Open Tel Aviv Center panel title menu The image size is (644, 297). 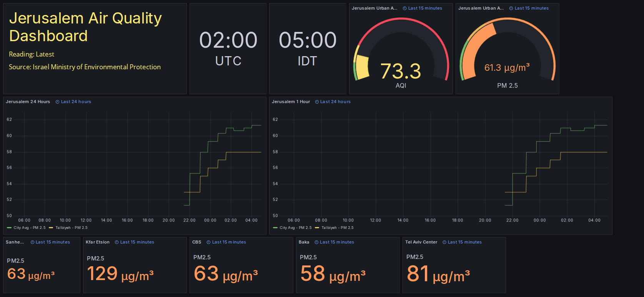(421, 242)
